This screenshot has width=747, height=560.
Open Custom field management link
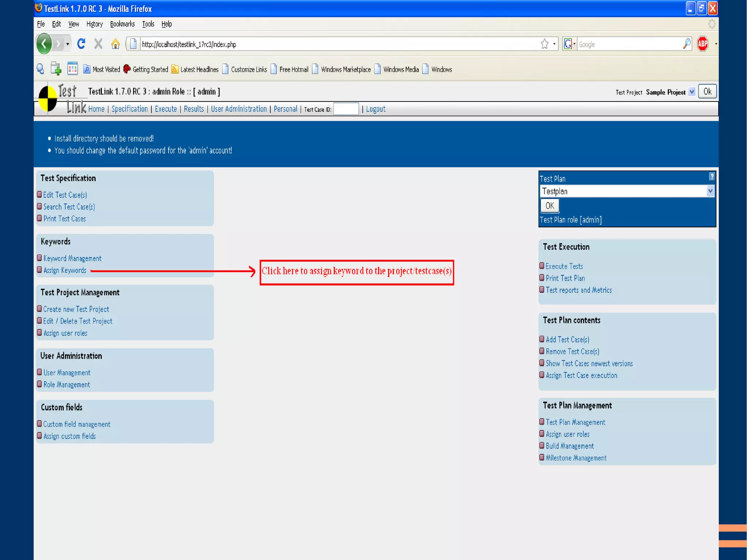pyautogui.click(x=77, y=424)
